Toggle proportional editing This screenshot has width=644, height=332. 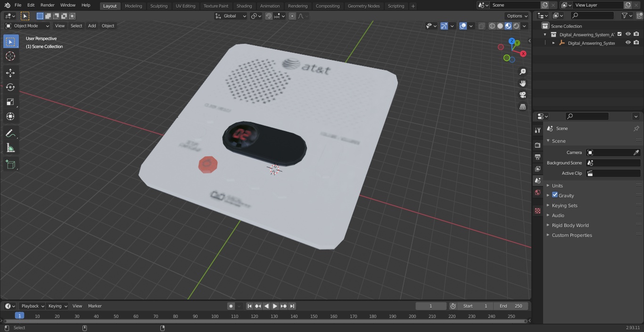(x=292, y=16)
